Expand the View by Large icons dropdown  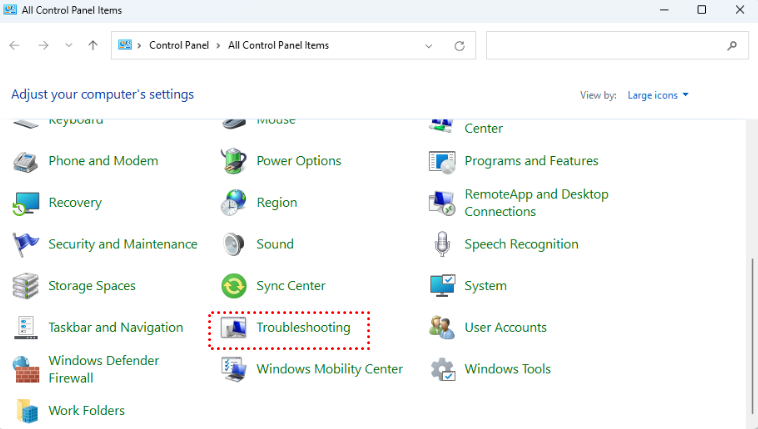click(658, 96)
